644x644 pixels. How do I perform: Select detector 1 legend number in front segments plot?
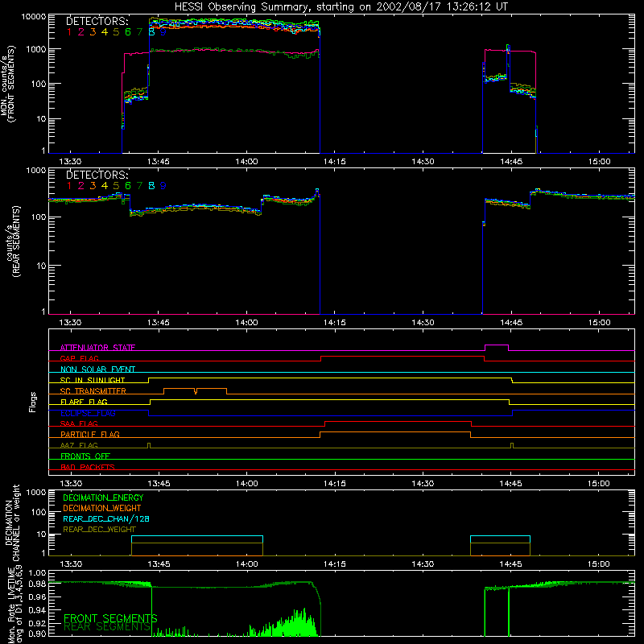(x=69, y=32)
